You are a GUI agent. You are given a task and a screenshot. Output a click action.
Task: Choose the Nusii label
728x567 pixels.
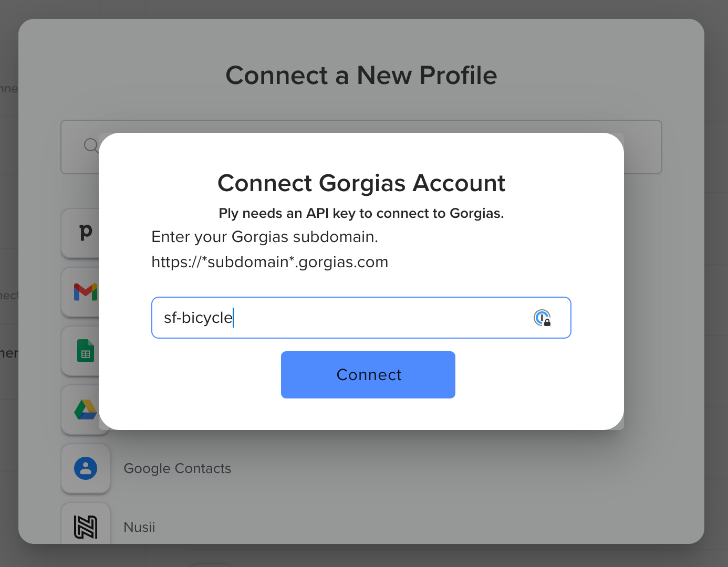(139, 527)
